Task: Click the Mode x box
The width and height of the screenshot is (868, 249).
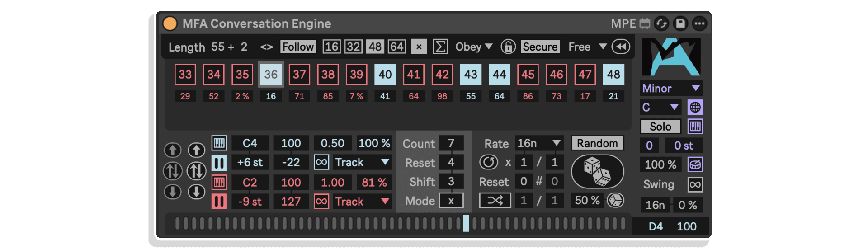Action: point(451,201)
